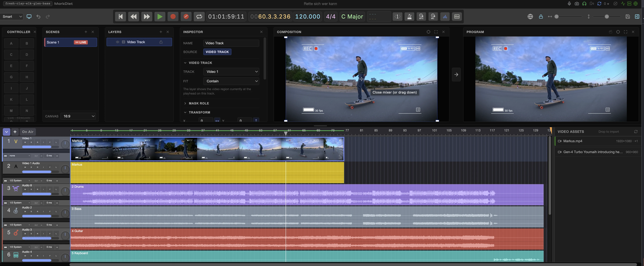This screenshot has width=644, height=266.
Task: Click controller pad A
Action: tap(11, 43)
